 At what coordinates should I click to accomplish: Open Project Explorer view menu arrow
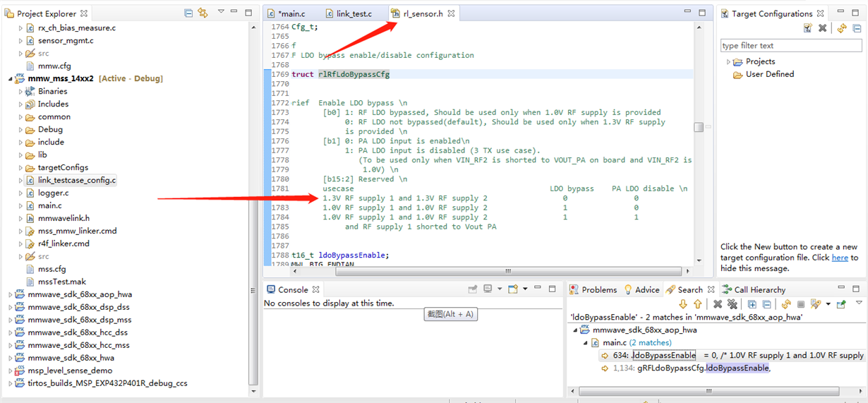tap(221, 12)
